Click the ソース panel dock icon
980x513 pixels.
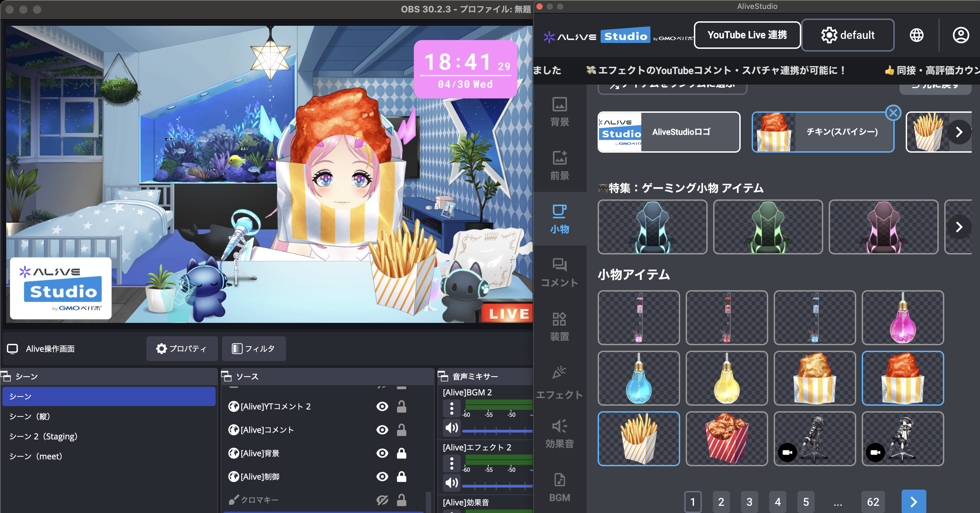(226, 376)
